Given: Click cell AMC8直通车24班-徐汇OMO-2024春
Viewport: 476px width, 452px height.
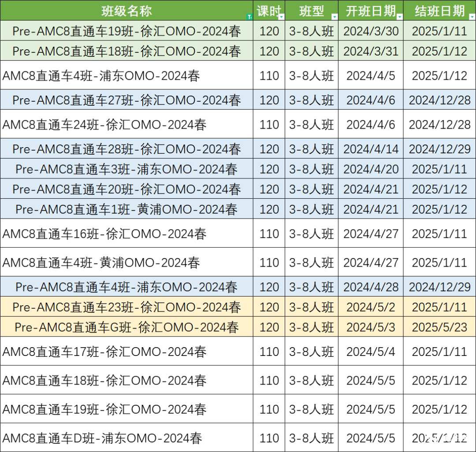Looking at the screenshot, I should click(126, 124).
